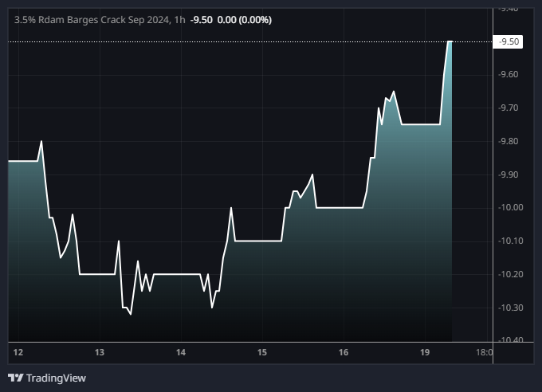Select date 12 on the time axis
This screenshot has height=392, width=542.
click(x=18, y=352)
